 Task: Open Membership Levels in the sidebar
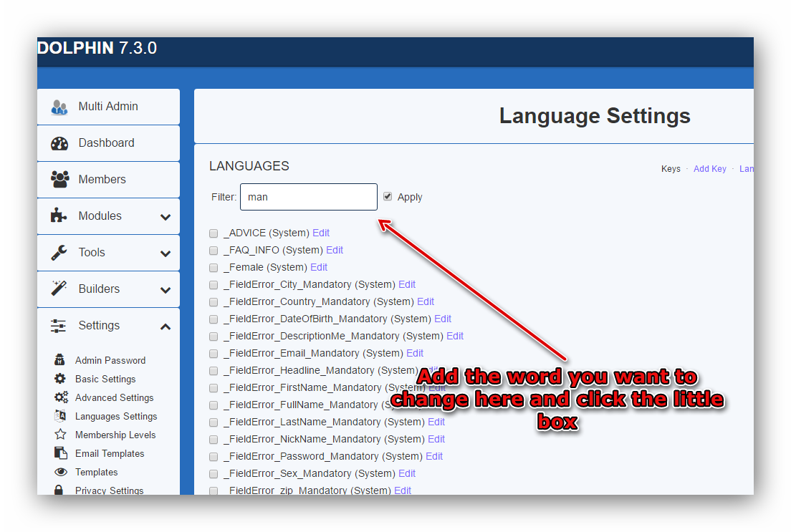tap(115, 435)
